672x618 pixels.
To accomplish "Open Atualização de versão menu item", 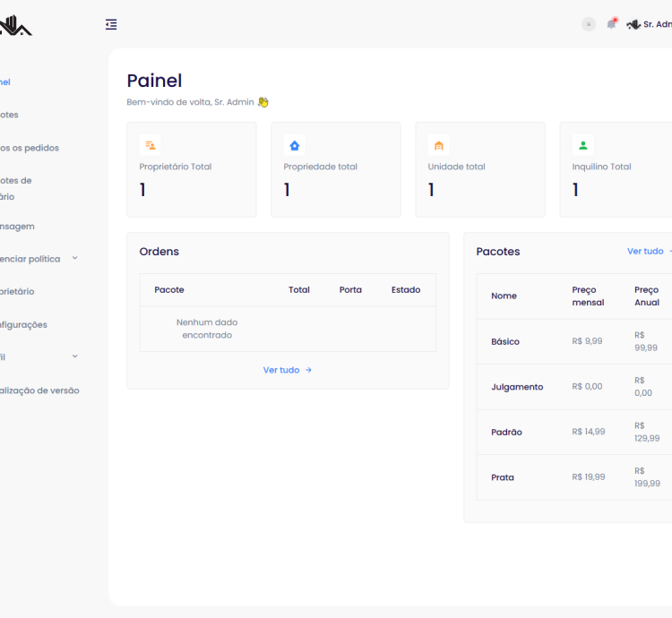I will 39,391.
